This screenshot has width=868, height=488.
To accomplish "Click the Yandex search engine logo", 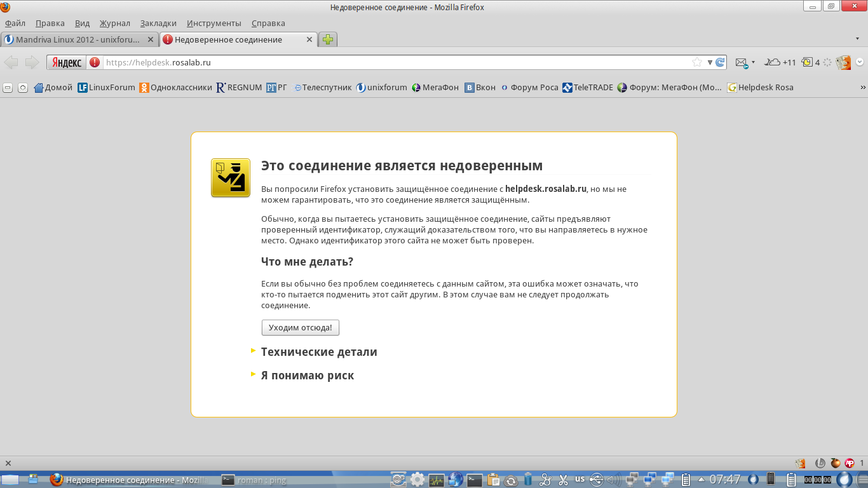I will [67, 62].
